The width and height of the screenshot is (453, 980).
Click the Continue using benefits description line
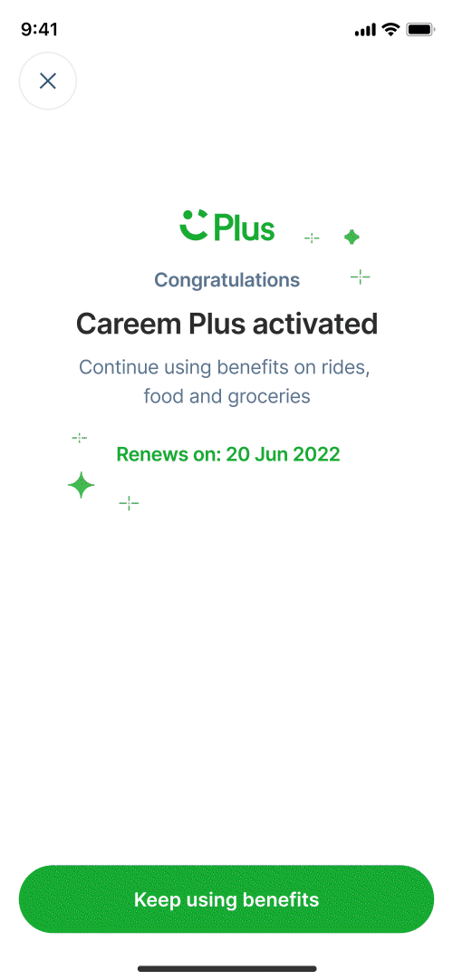(x=225, y=367)
